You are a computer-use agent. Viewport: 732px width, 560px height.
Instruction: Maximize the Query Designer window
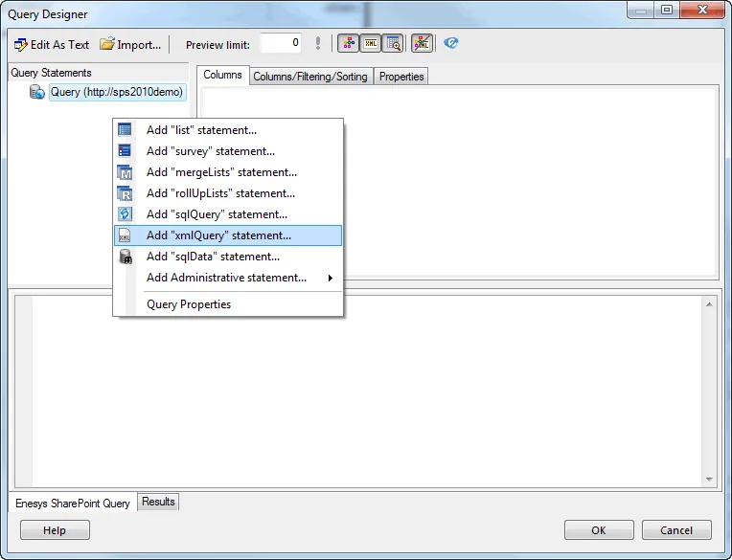pos(667,10)
